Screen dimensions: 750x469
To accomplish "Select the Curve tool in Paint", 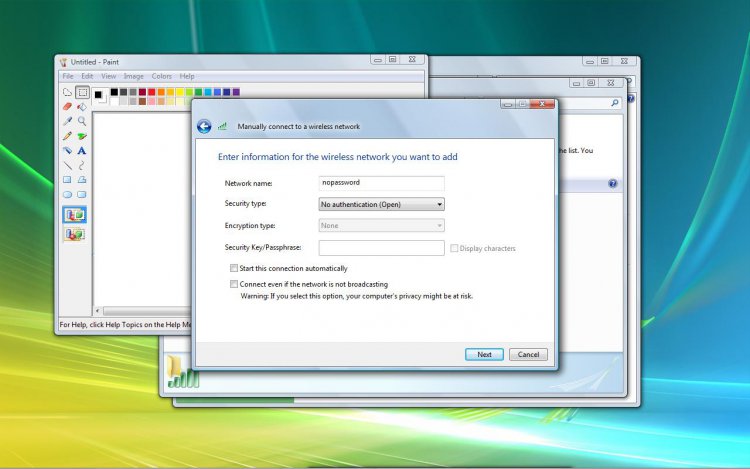I will click(x=82, y=165).
